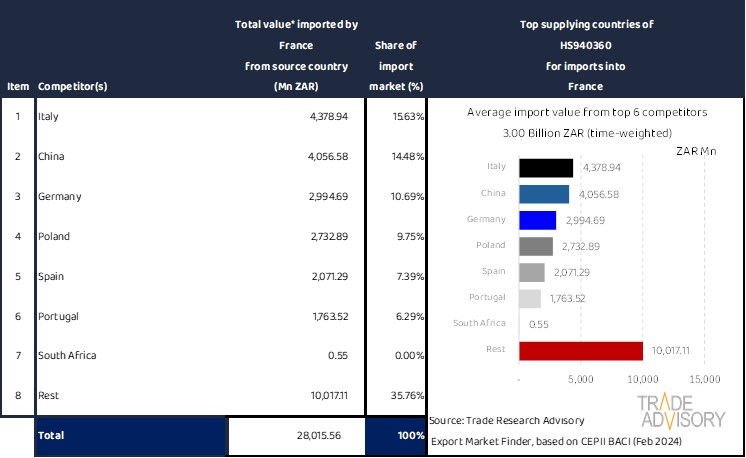
Task: Click the Trade Advisory logo
Action: (681, 412)
